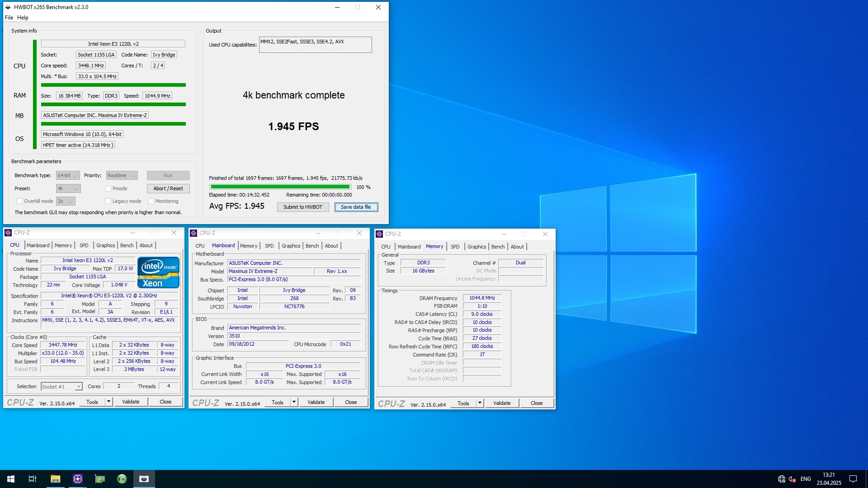Click the Run button
868x488 pixels.
168,175
